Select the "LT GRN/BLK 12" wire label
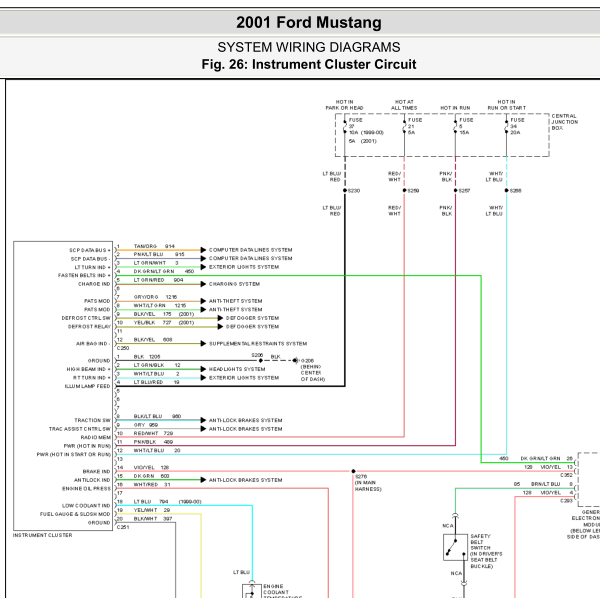Screen dimensions: 600x598 tap(157, 365)
